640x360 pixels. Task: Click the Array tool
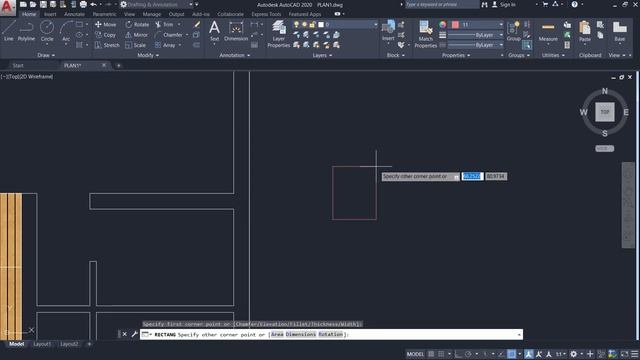pos(165,45)
